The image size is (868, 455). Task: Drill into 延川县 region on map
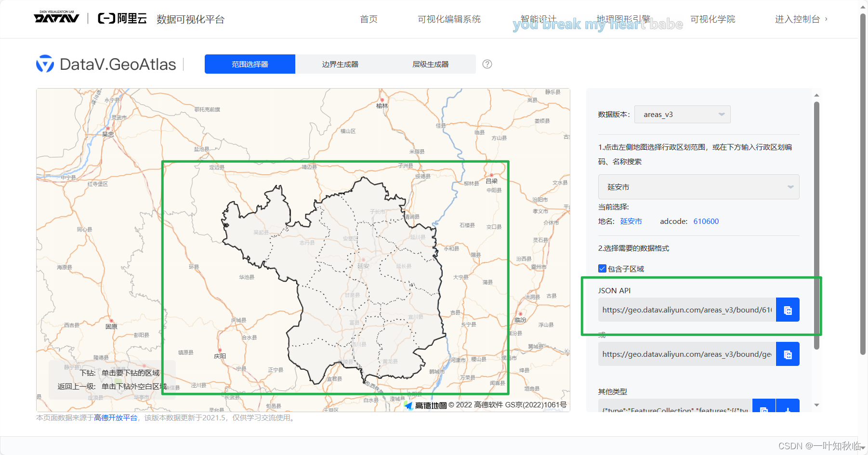tap(418, 237)
